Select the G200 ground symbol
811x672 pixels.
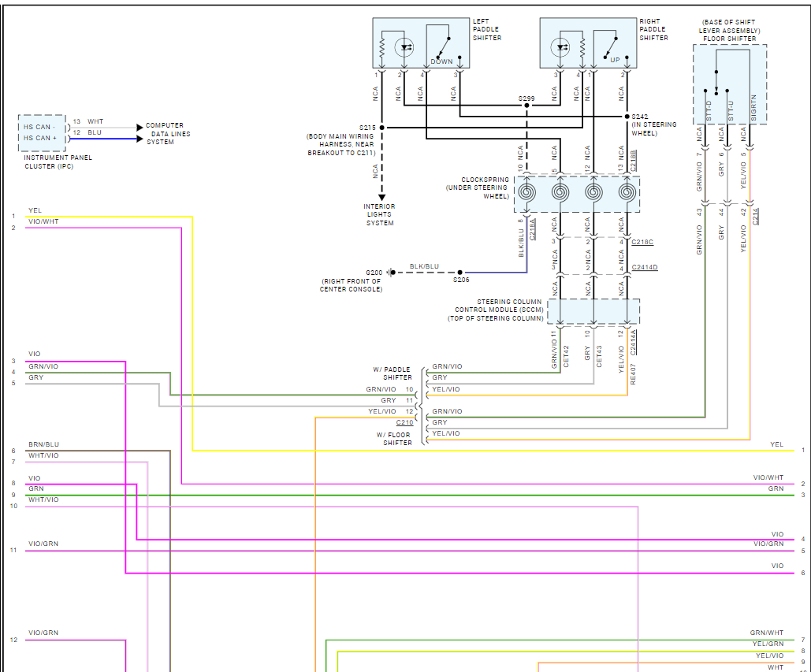click(390, 273)
